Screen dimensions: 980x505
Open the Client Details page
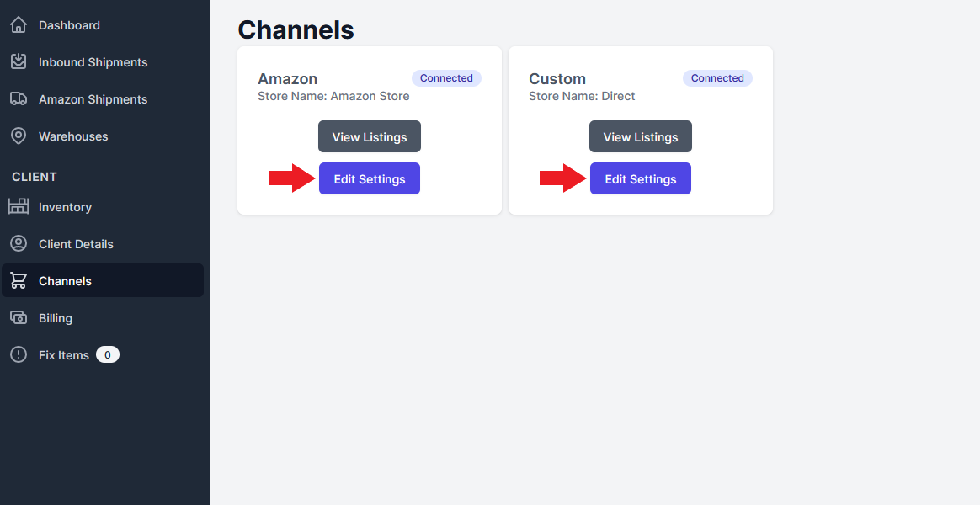[103, 244]
